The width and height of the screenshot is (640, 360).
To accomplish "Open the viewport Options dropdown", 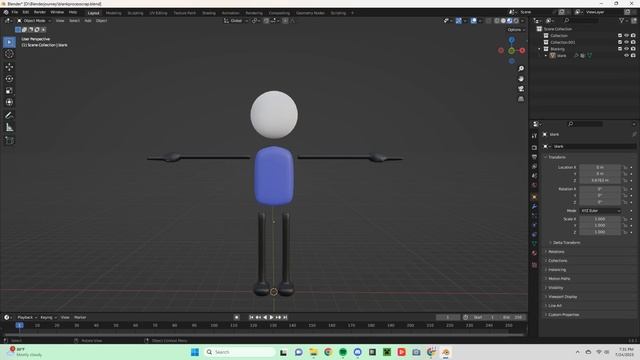I will point(516,30).
